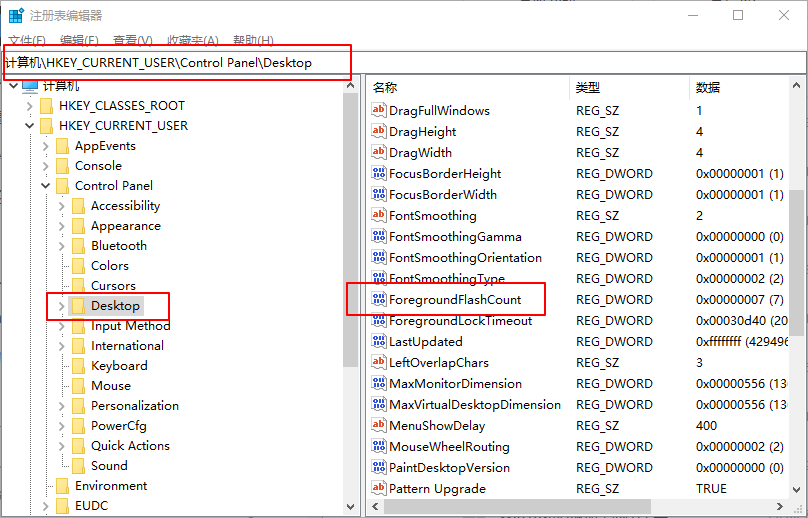Collapse the HKEY_CURRENT_USER tree node
The height and width of the screenshot is (518, 808).
30,126
